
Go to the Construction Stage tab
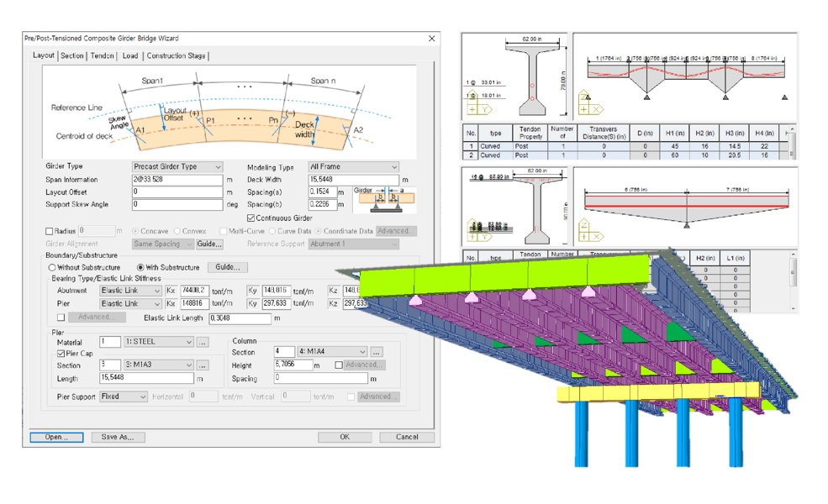[x=176, y=56]
